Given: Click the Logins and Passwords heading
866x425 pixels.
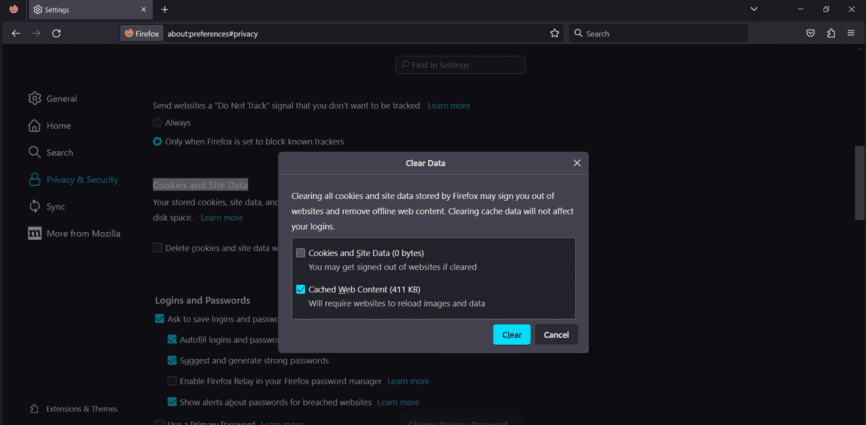Looking at the screenshot, I should coord(203,300).
